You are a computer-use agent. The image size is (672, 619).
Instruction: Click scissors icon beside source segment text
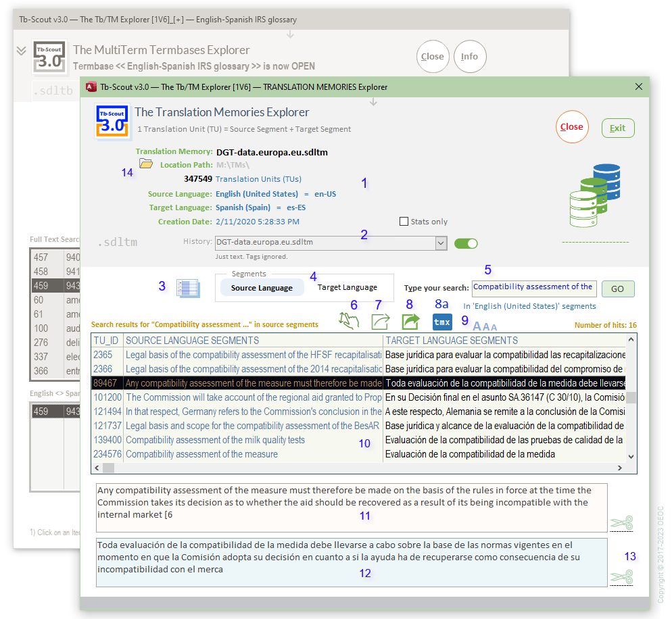[x=621, y=523]
